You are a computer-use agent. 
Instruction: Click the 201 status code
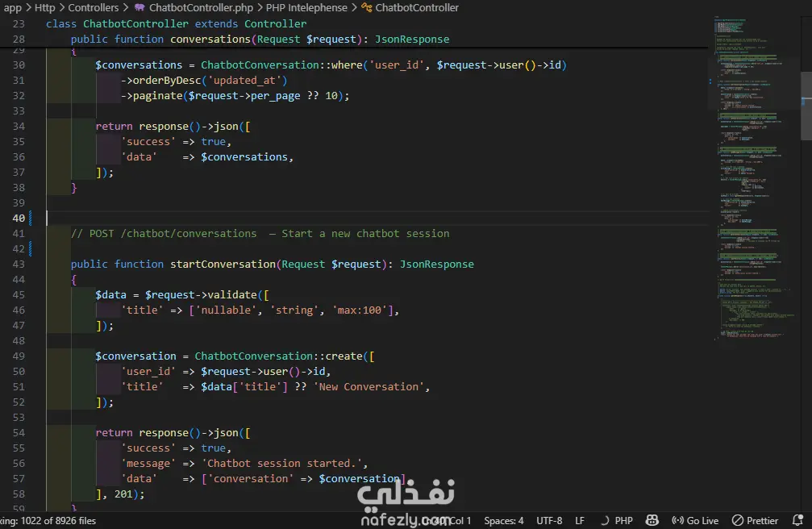click(123, 494)
